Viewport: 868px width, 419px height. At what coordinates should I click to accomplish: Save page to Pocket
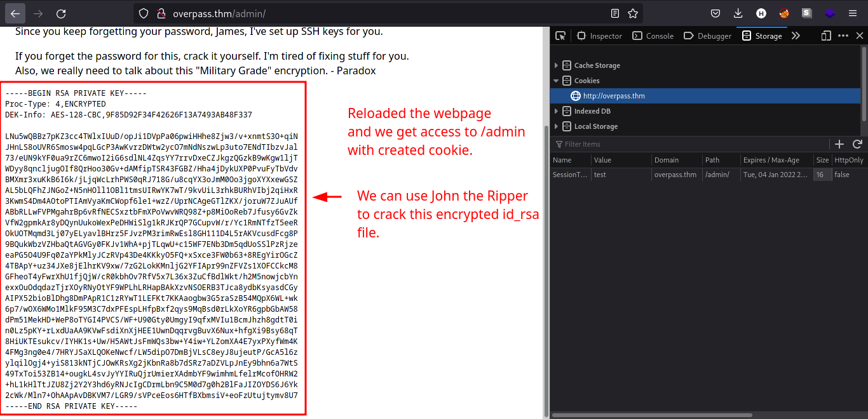pos(715,13)
